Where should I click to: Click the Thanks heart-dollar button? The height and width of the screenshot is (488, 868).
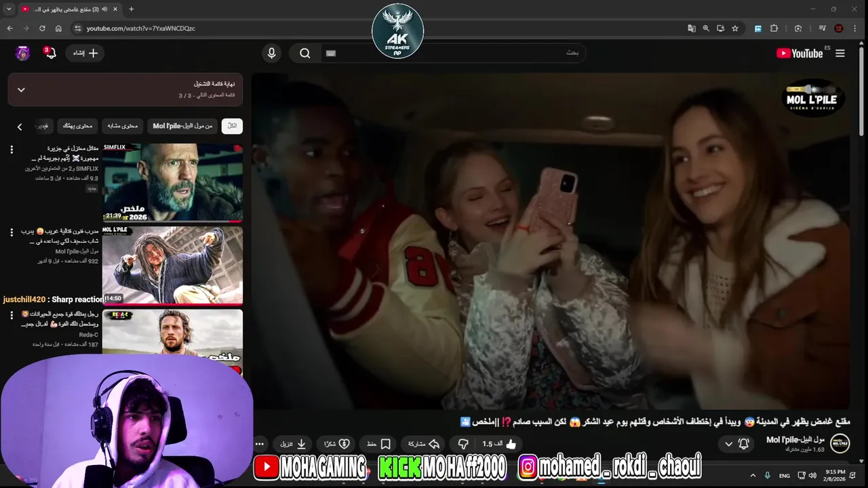click(336, 444)
